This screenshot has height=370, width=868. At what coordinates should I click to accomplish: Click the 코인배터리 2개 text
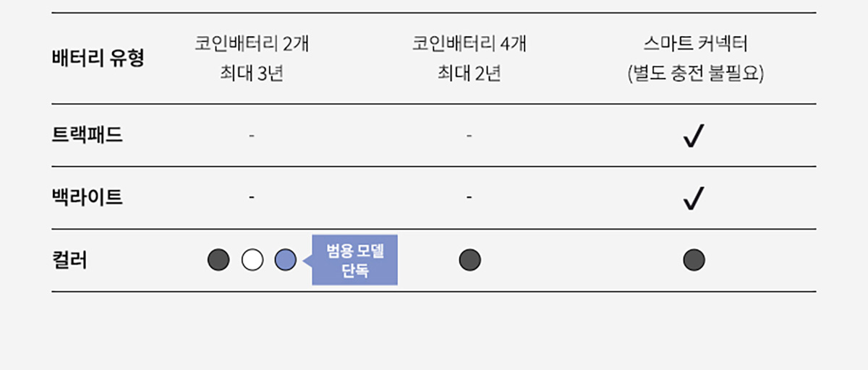(x=252, y=44)
